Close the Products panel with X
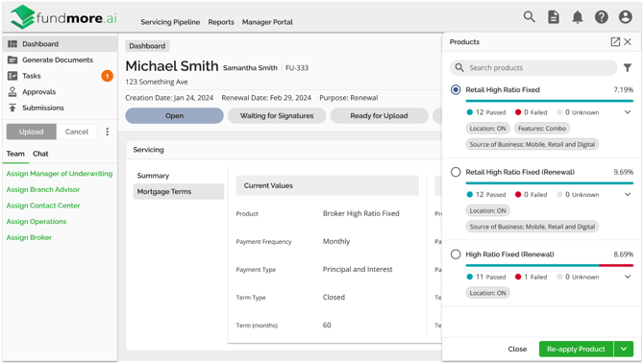 coord(628,42)
